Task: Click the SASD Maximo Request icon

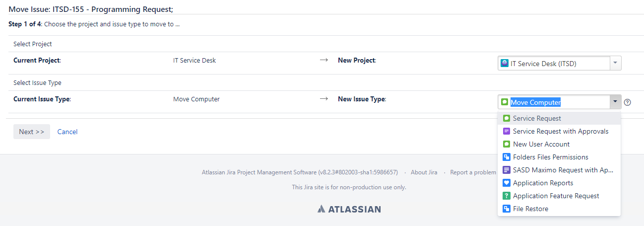Action: point(507,170)
